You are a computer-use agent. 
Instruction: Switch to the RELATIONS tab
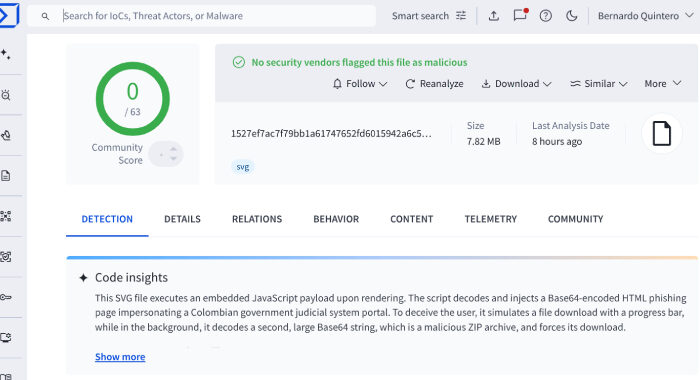[257, 219]
